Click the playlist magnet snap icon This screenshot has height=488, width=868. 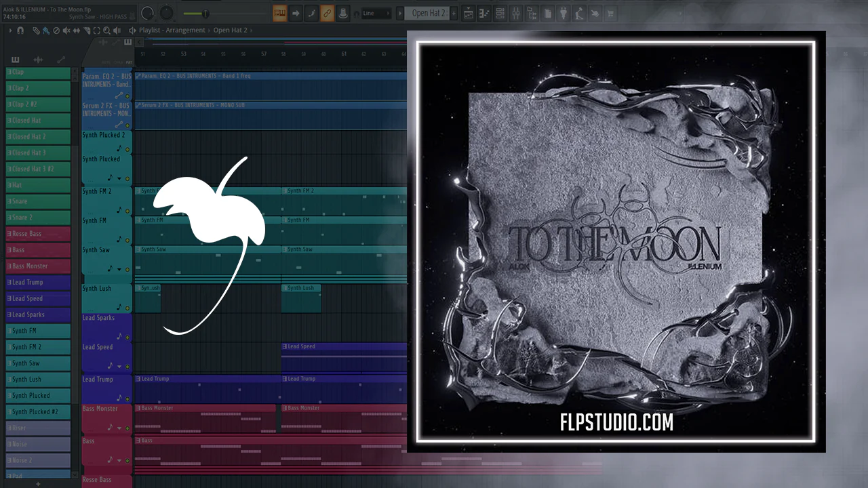click(x=20, y=30)
